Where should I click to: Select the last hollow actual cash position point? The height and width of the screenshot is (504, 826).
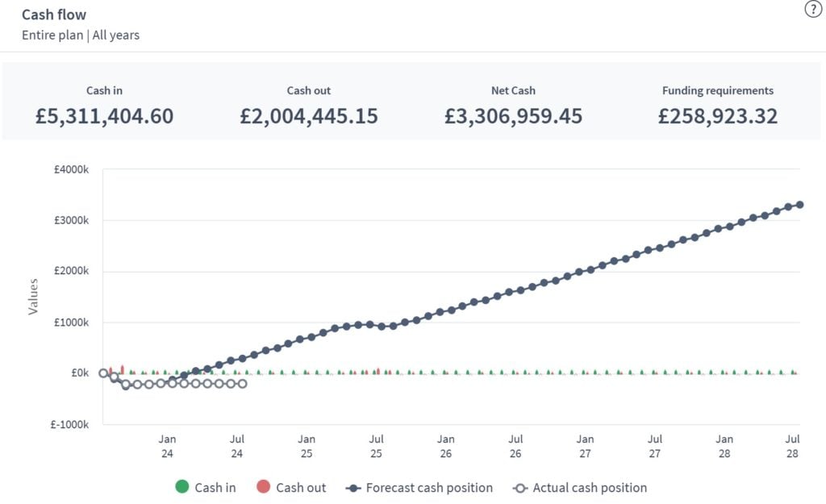pos(242,384)
